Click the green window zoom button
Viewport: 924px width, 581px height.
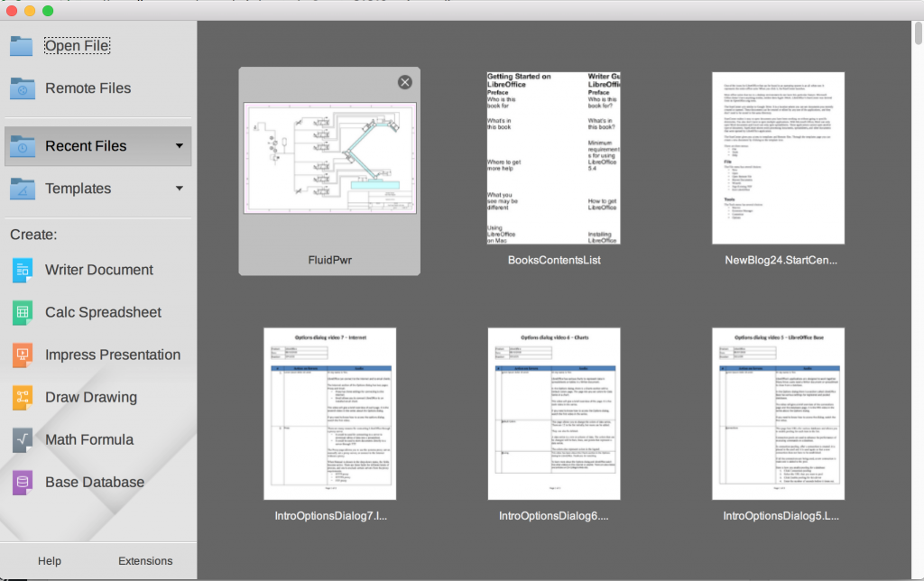(x=49, y=11)
